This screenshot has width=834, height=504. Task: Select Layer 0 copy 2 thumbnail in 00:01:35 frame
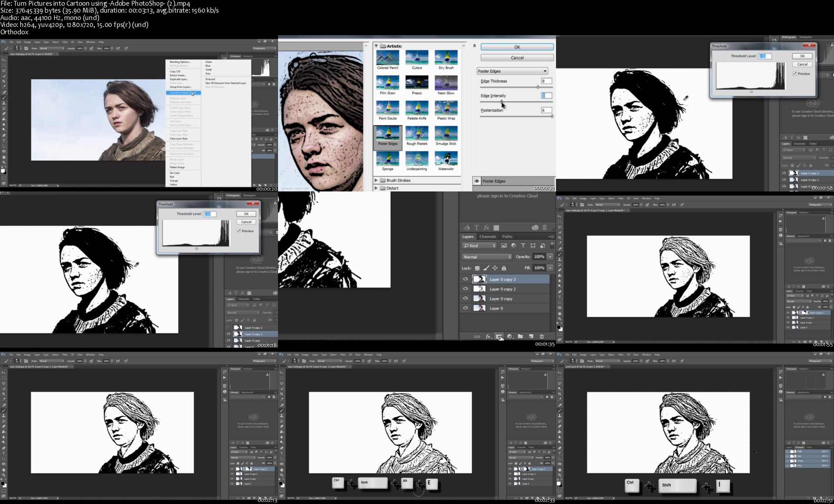479,289
